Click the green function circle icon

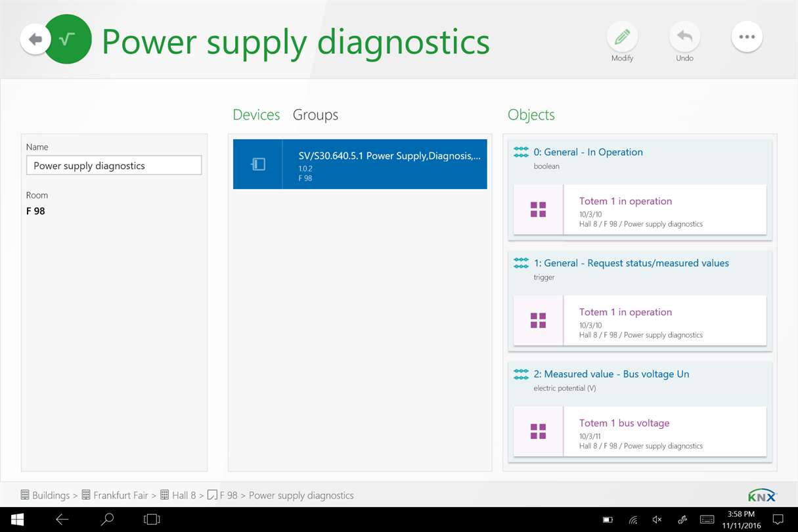tap(67, 39)
